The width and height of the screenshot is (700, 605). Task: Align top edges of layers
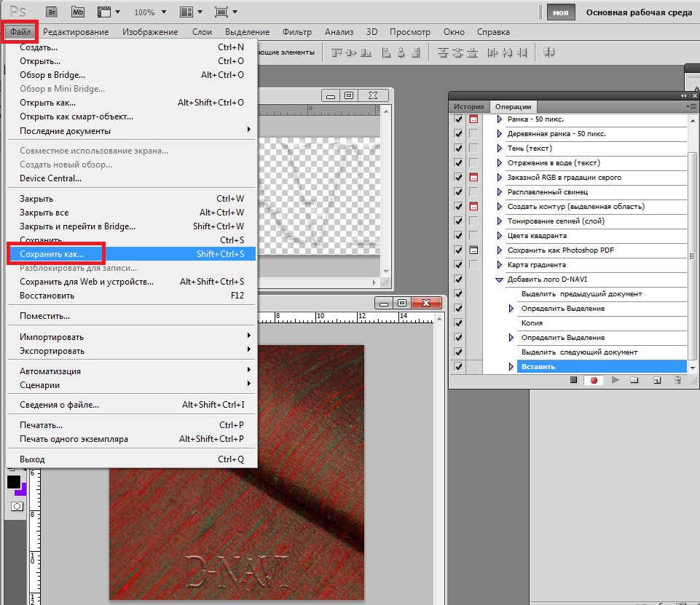[337, 52]
